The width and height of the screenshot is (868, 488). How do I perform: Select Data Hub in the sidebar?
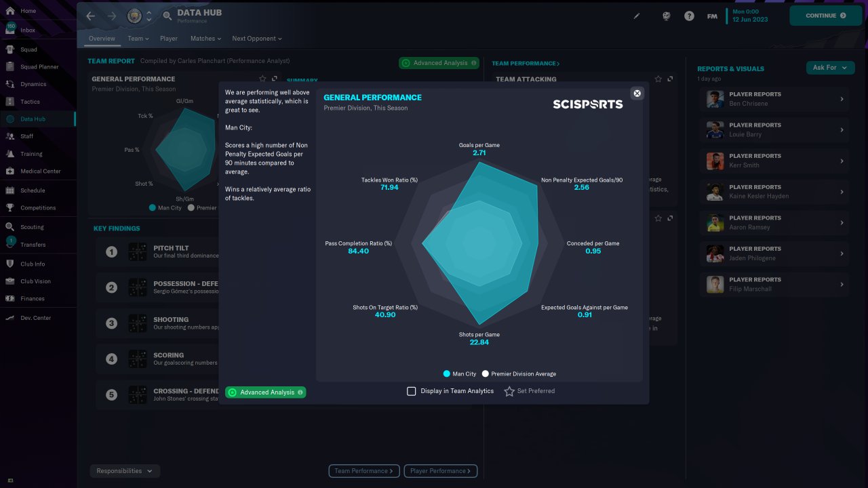pos(38,119)
